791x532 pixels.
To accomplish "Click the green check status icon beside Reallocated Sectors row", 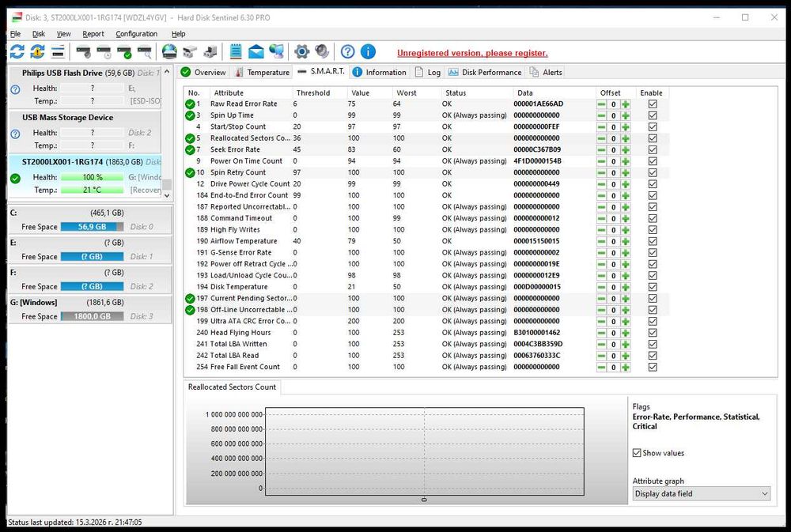I will point(190,138).
